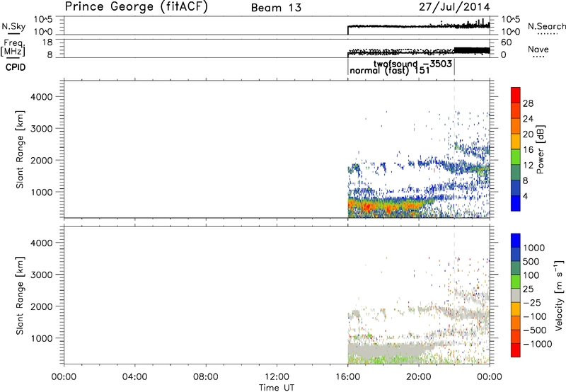Image resolution: width=566 pixels, height=392 pixels.
Task: Click the '28' tick label on the Power scale
Action: 528,103
